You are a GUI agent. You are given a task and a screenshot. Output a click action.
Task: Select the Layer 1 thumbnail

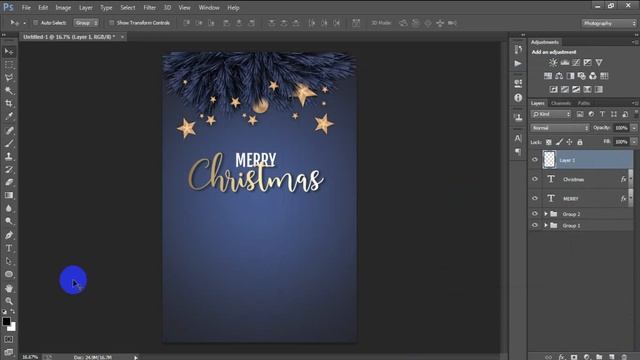click(x=549, y=160)
